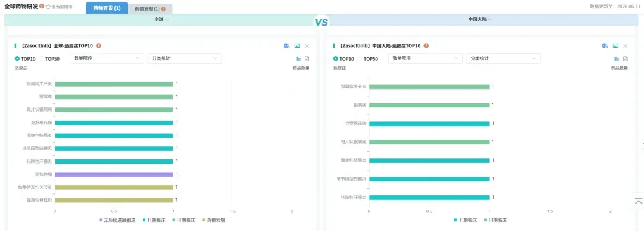
Task: Save China mainland chart as image
Action: [x=615, y=45]
